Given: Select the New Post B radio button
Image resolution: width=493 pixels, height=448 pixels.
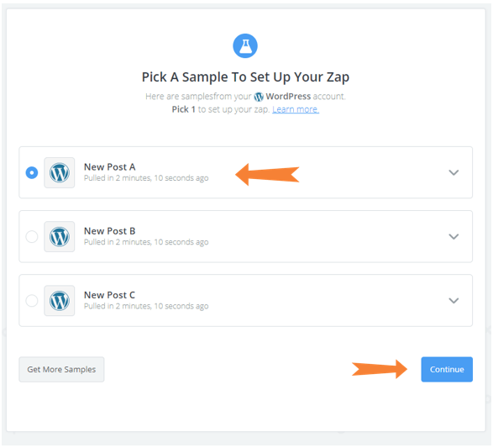Looking at the screenshot, I should (x=32, y=236).
